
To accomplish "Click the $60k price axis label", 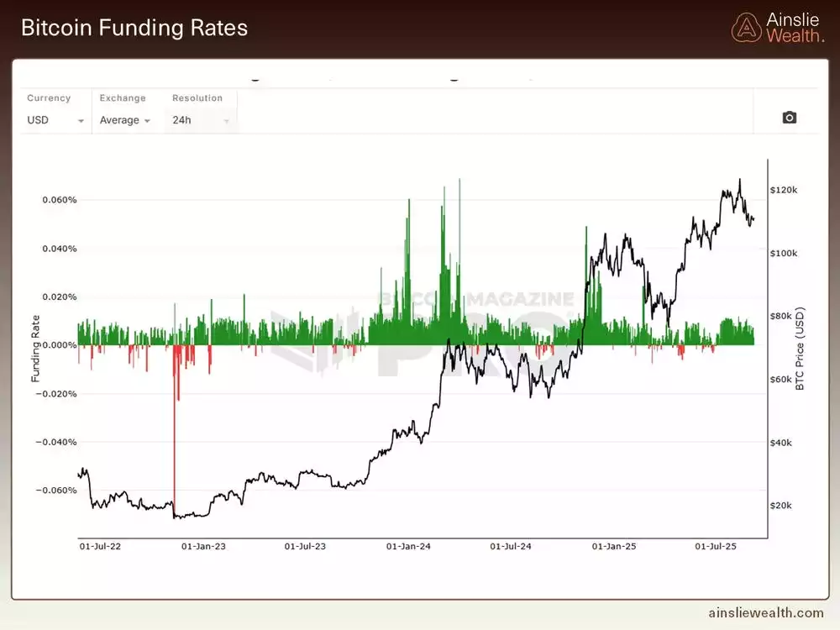I will 780,380.
